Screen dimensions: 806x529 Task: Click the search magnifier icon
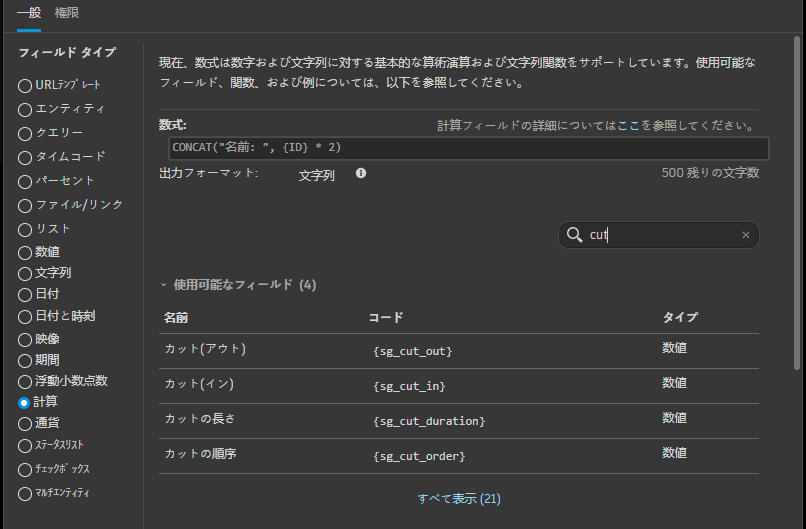pos(574,235)
